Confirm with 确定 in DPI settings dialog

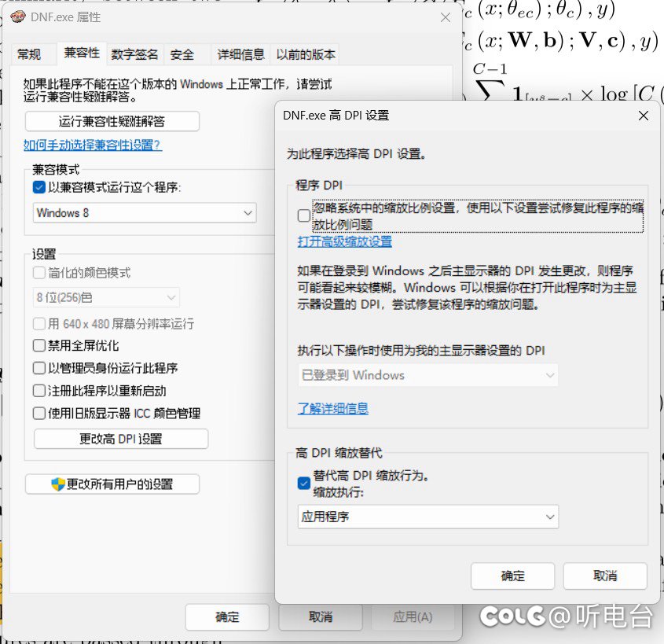(x=512, y=576)
